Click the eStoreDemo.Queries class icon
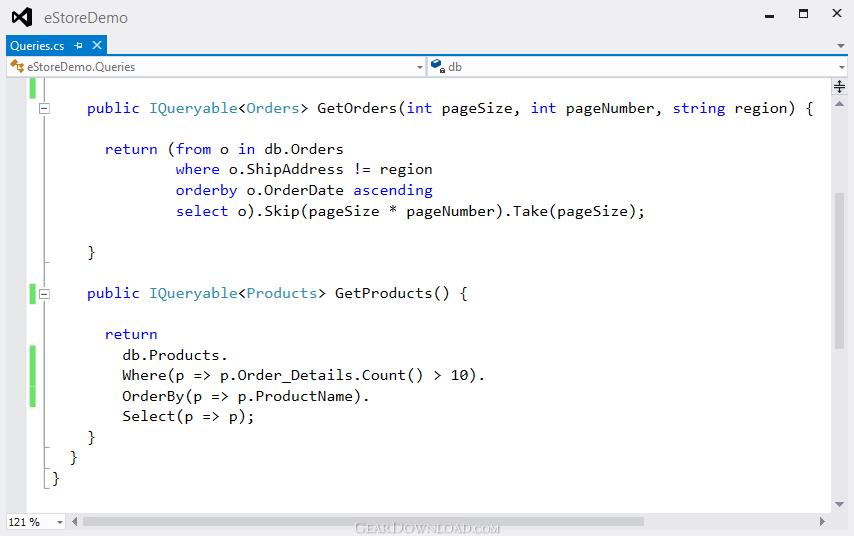The width and height of the screenshot is (854, 536). (x=17, y=66)
